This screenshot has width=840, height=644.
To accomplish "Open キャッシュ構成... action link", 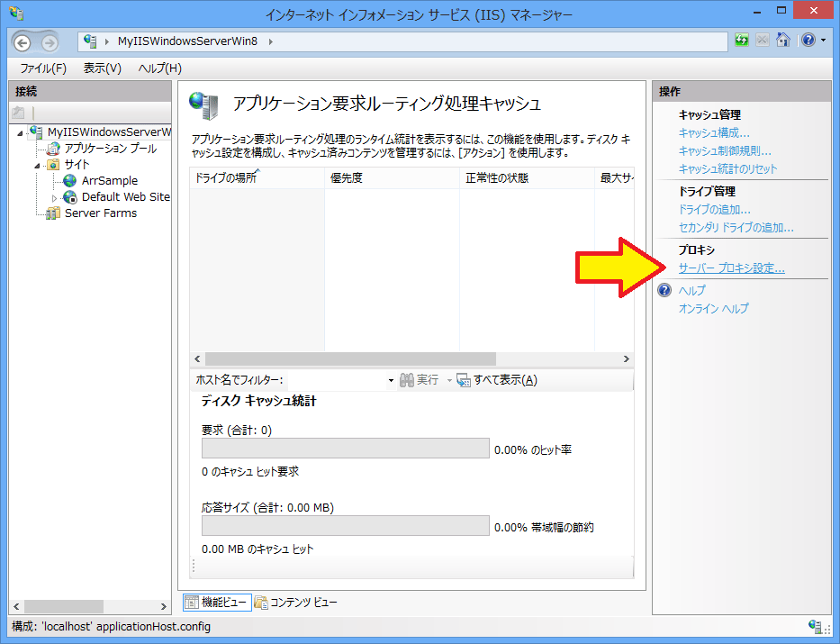I will point(714,133).
